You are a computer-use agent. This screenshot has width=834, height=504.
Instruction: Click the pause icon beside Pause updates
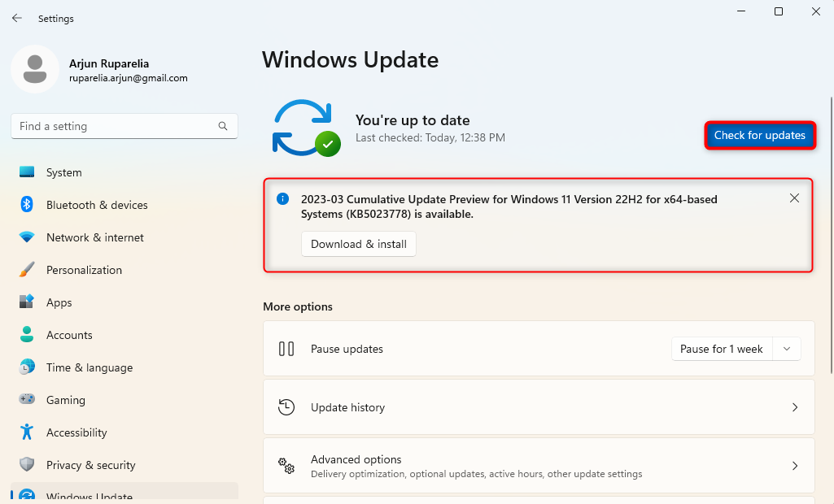(286, 349)
